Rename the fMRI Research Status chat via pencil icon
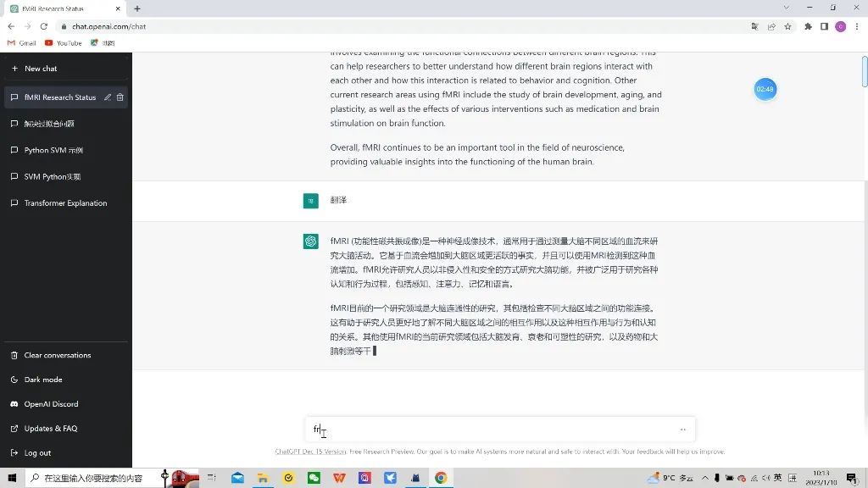The height and width of the screenshot is (488, 868). tap(106, 97)
